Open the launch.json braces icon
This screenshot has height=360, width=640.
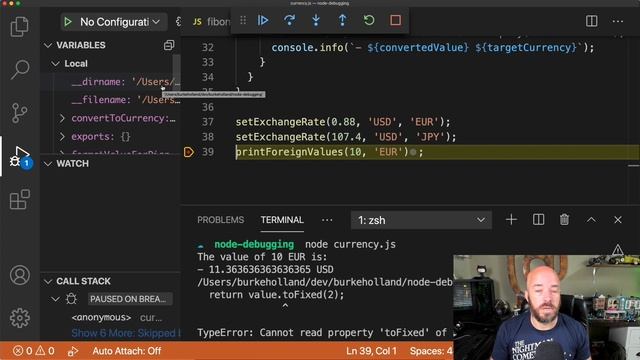point(178,22)
